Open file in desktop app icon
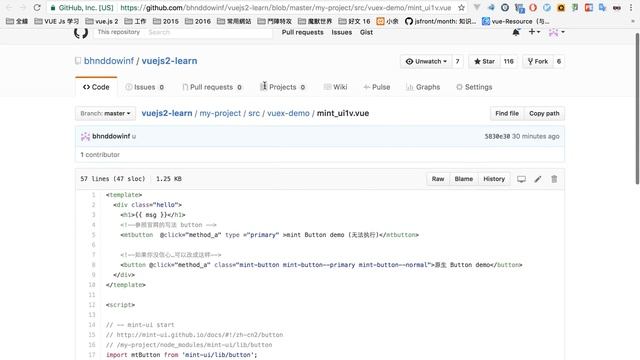The width and height of the screenshot is (640, 360). tap(521, 179)
